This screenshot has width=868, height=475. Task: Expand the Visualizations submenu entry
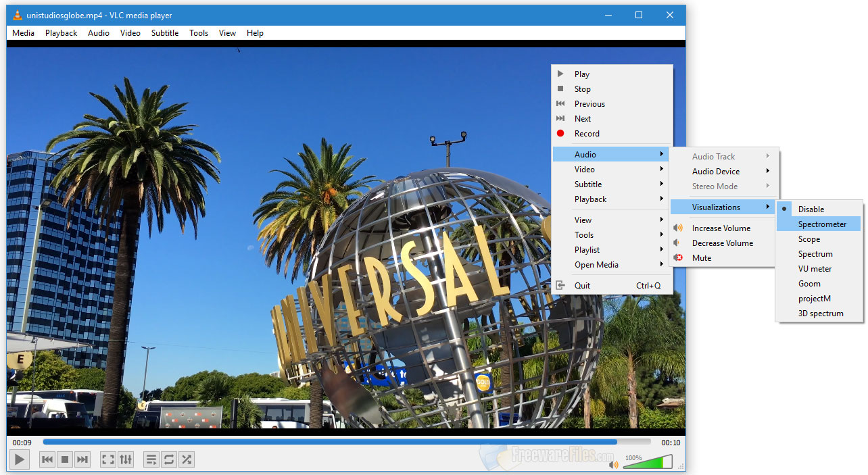click(x=722, y=207)
